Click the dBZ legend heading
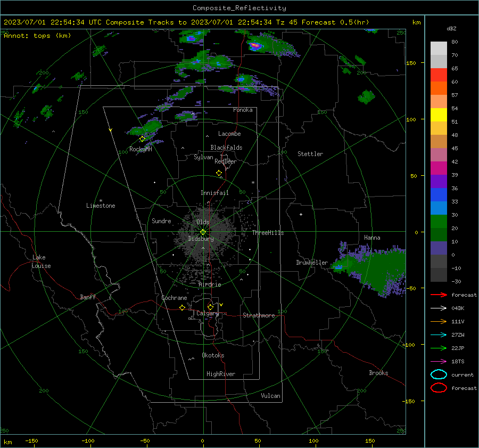Screen dimensions: 479x448 point(451,28)
